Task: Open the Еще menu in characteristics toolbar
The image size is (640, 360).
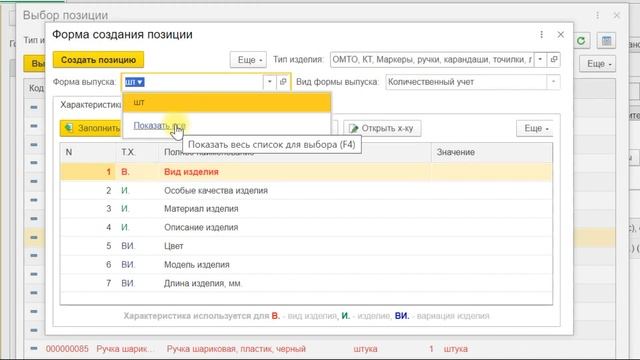Action: point(535,128)
